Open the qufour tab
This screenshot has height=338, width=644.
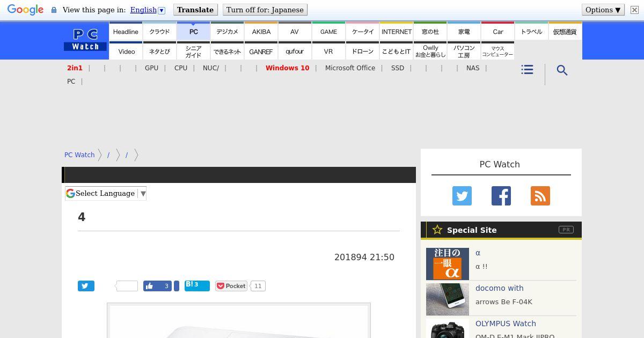tap(295, 52)
